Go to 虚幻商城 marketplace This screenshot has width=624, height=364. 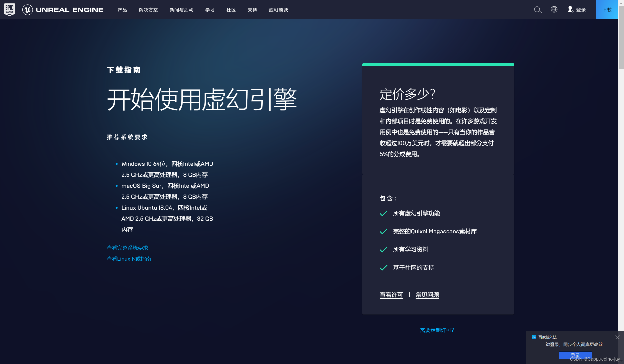(x=278, y=10)
